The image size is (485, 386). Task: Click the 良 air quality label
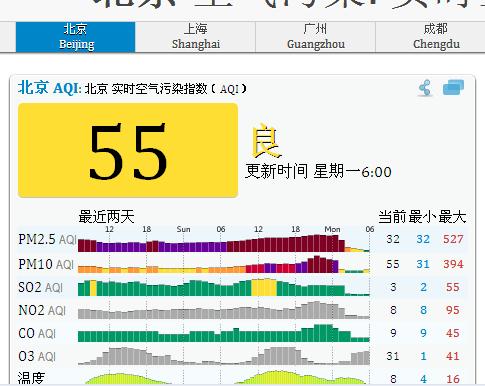[x=266, y=141]
